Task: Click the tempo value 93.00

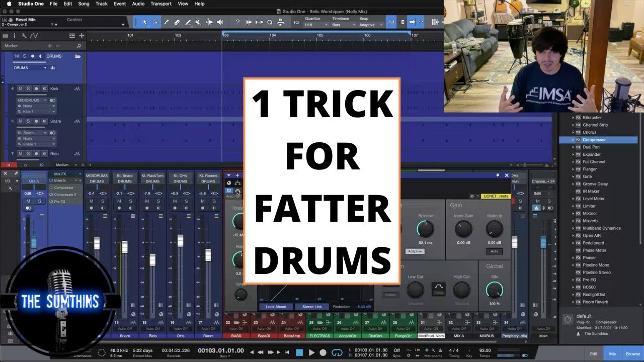Action: (485, 350)
